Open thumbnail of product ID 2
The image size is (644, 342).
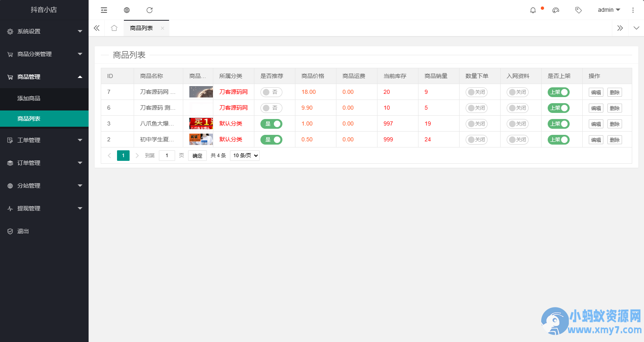coord(201,139)
